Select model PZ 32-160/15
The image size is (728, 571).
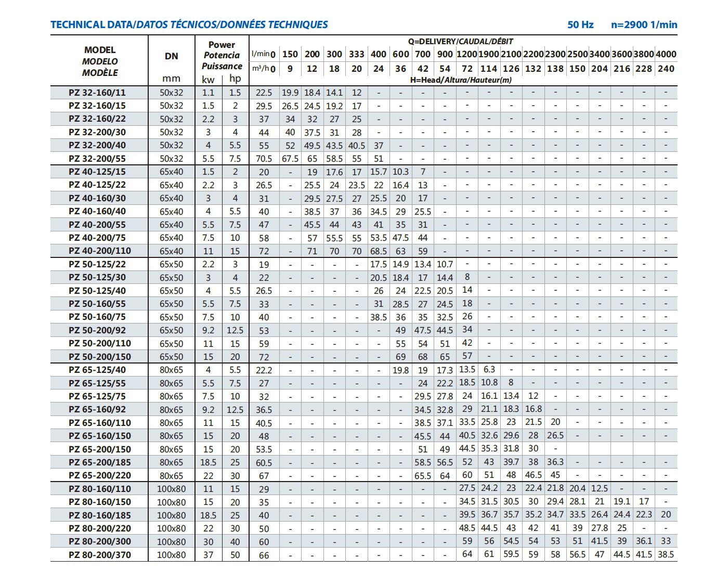click(x=97, y=106)
